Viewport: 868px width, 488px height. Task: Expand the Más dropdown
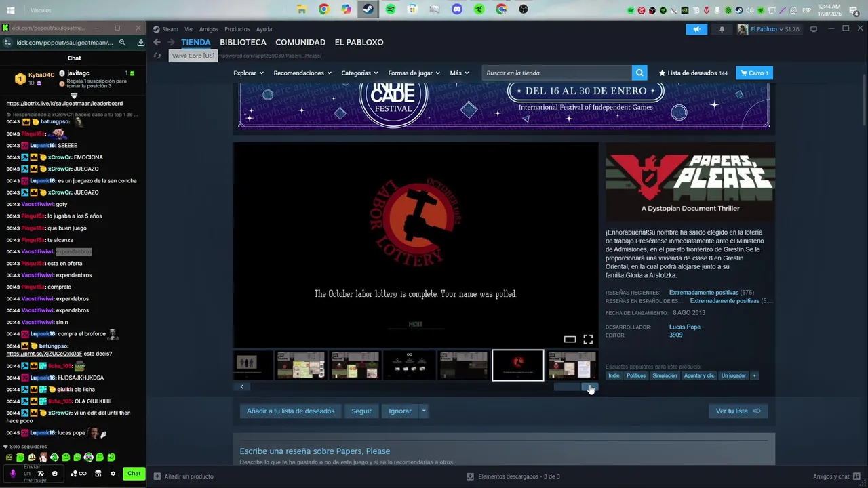pyautogui.click(x=459, y=73)
